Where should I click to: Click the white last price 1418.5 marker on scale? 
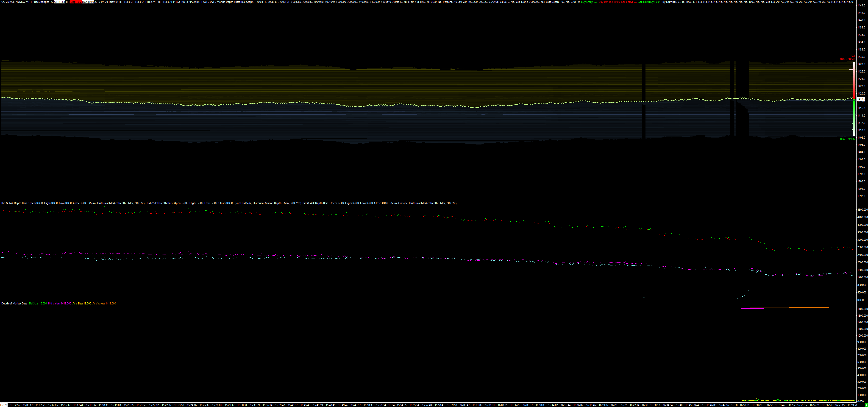(861, 99)
